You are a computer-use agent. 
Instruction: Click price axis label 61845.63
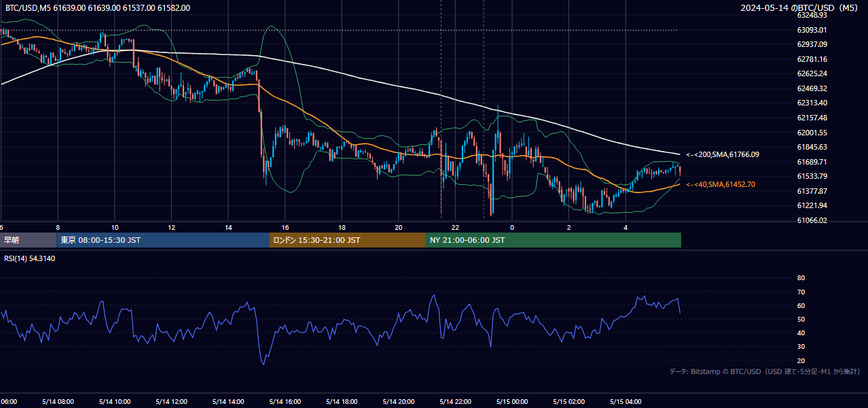812,147
